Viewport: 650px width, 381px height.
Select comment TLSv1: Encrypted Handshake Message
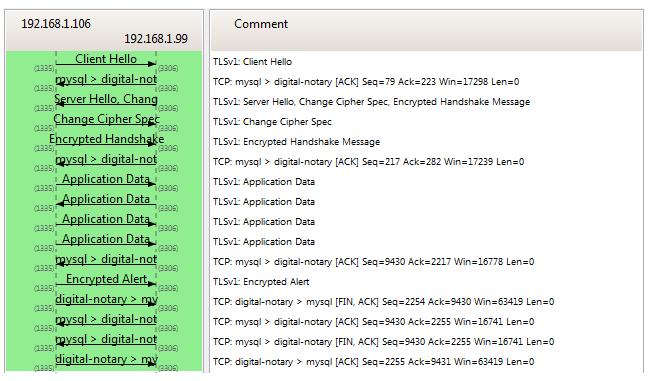296,142
